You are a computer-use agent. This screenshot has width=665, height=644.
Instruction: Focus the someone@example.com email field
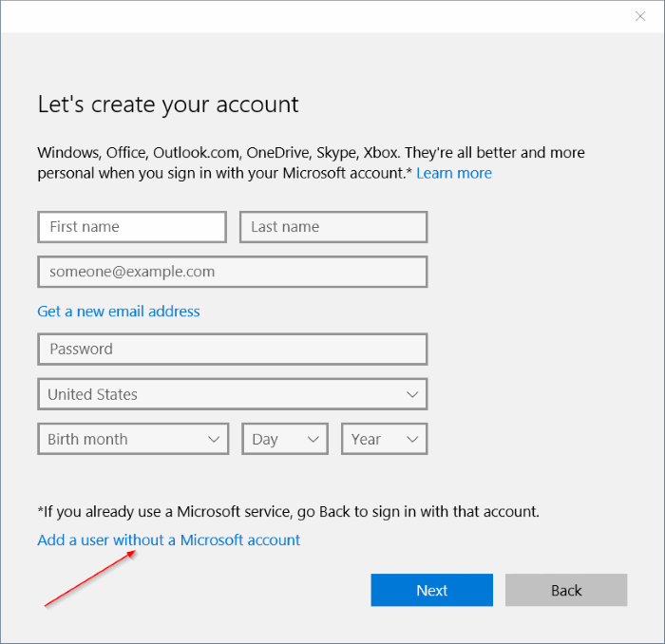coord(233,272)
